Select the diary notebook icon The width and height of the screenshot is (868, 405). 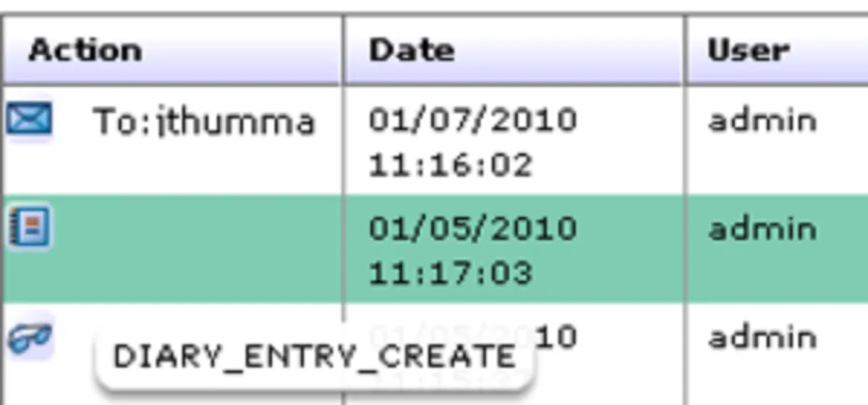pos(29,227)
